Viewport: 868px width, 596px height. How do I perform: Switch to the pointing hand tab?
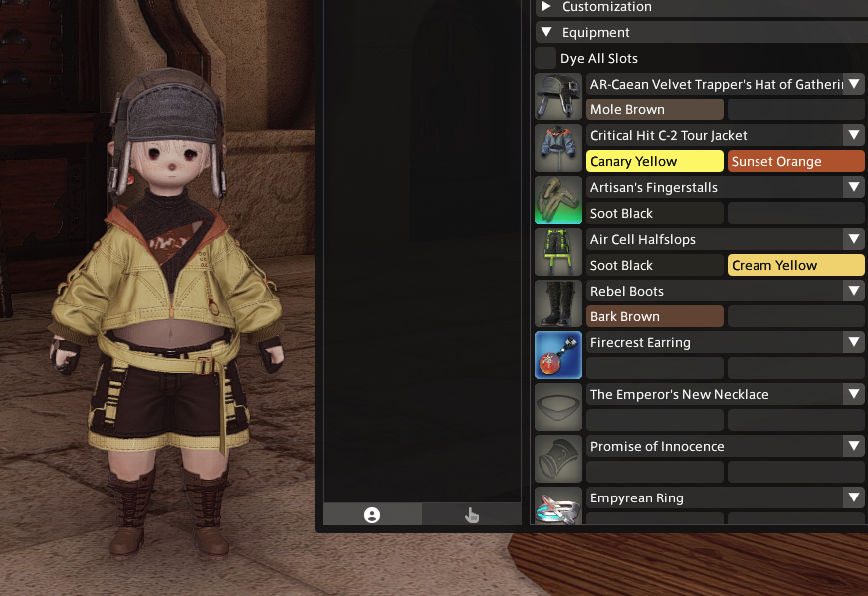(472, 514)
